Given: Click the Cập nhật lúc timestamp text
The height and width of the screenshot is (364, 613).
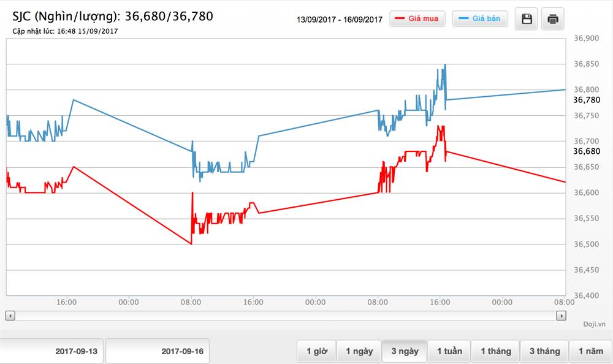Looking at the screenshot, I should (x=65, y=31).
